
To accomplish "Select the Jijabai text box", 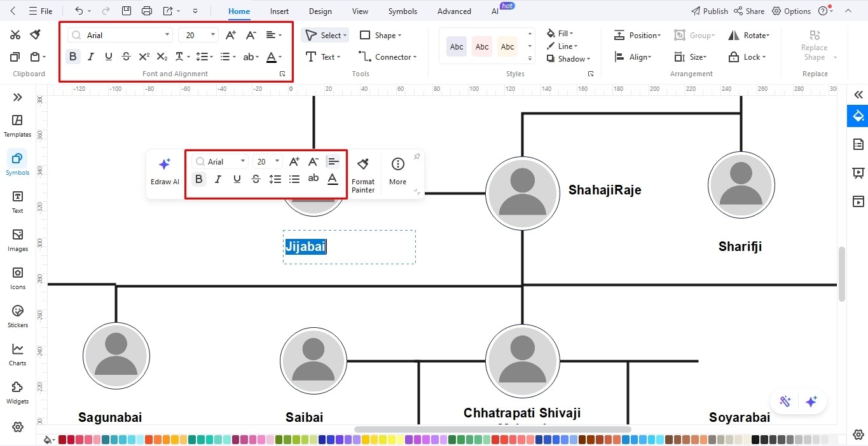I will tap(305, 247).
